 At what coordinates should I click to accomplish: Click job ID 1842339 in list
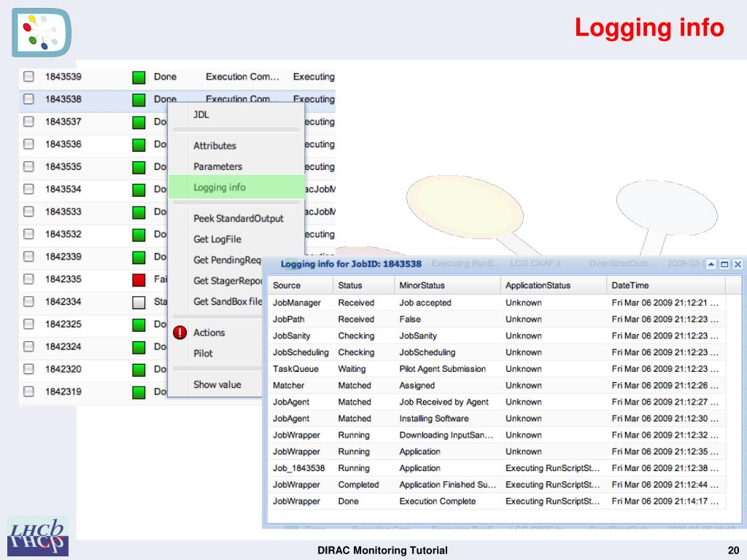[x=63, y=256]
